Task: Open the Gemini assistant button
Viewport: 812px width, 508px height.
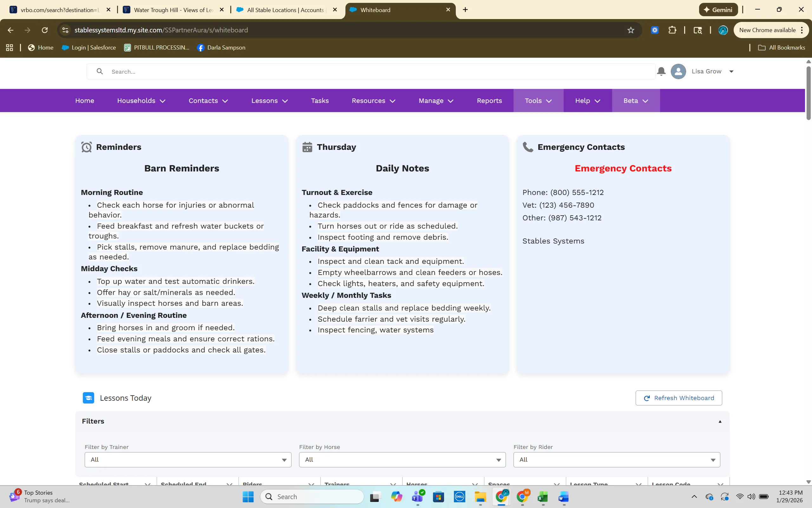Action: [718, 10]
